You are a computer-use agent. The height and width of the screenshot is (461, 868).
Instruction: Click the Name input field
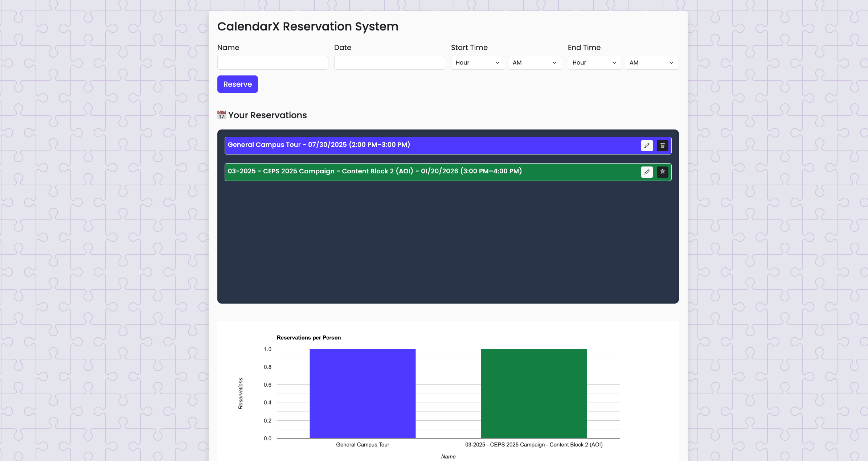[x=273, y=62]
